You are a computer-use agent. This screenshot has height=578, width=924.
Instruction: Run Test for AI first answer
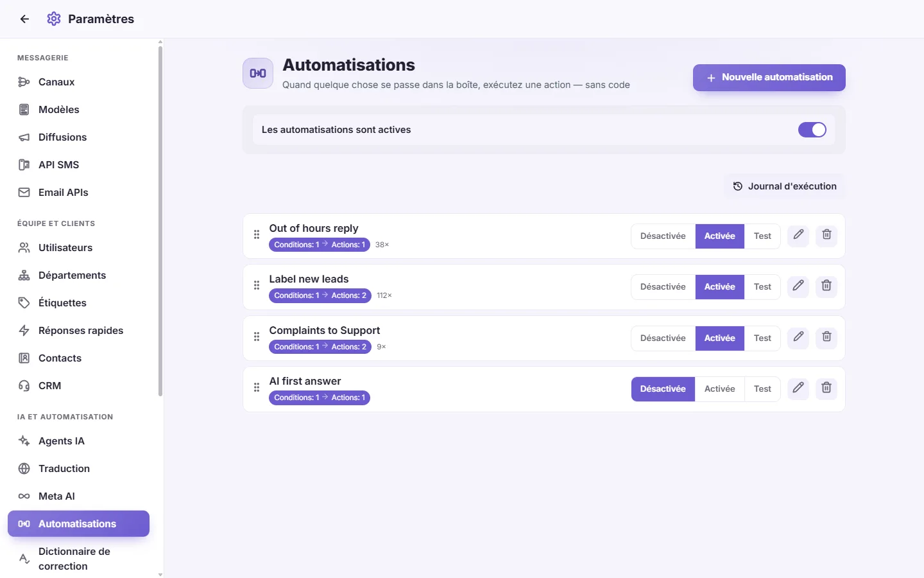pyautogui.click(x=762, y=389)
